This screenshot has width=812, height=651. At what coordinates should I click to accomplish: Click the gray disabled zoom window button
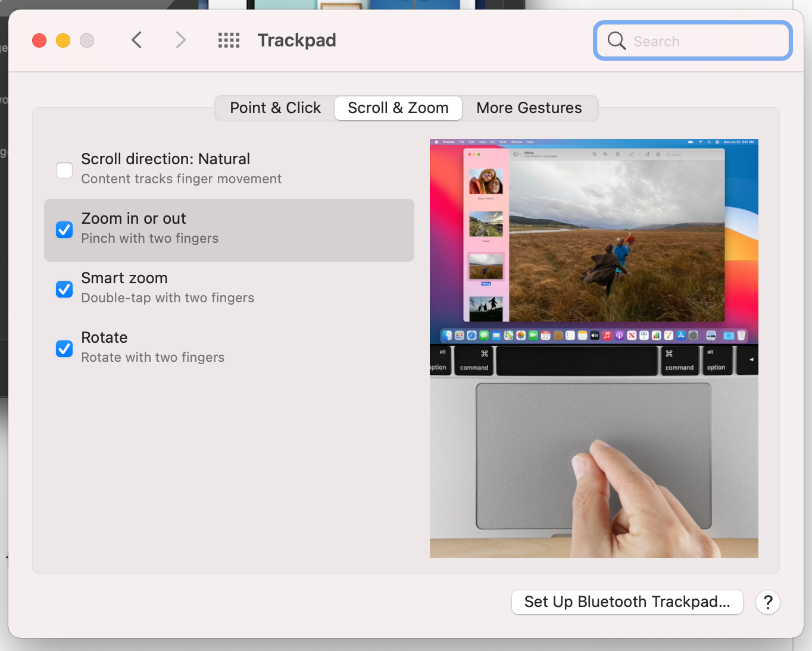(x=87, y=40)
